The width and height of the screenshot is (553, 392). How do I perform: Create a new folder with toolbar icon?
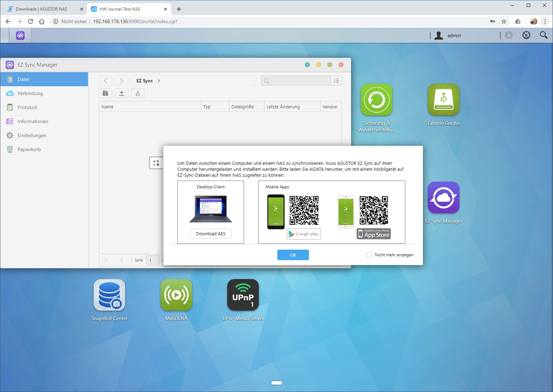pyautogui.click(x=106, y=93)
